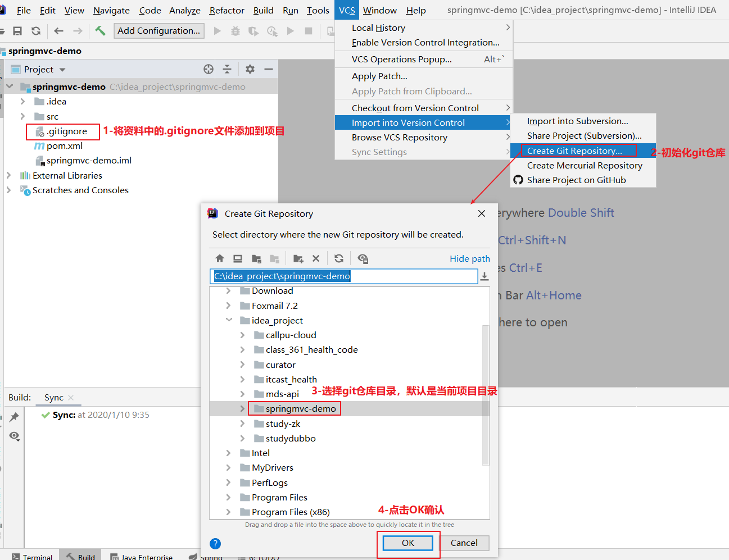Click the New Folder icon in dialog
This screenshot has height=560, width=729.
pos(298,258)
